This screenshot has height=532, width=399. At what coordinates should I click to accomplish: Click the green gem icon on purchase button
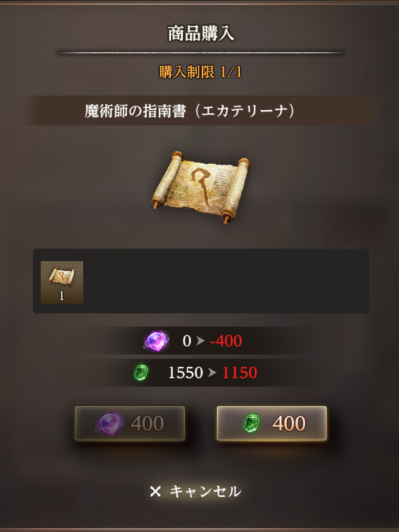(252, 424)
